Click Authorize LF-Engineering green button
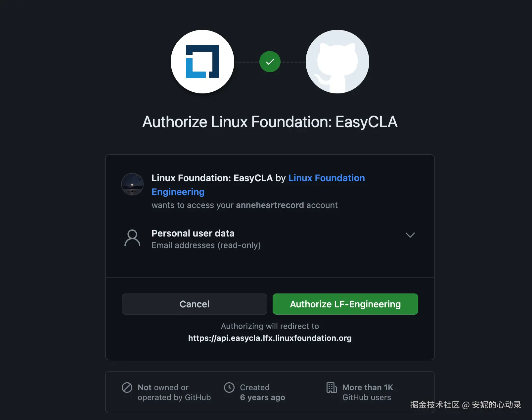This screenshot has height=420, width=532. tap(345, 304)
